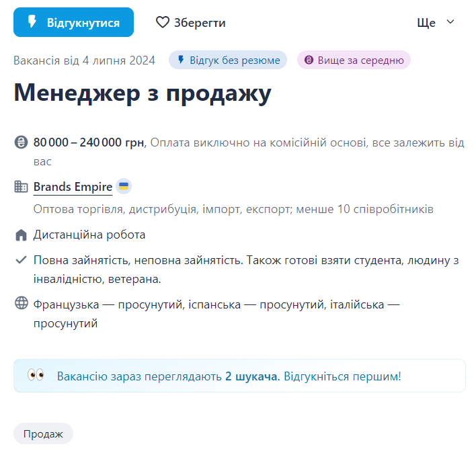Click the blue Відгукнутися button
The image size is (476, 459).
pos(73,22)
